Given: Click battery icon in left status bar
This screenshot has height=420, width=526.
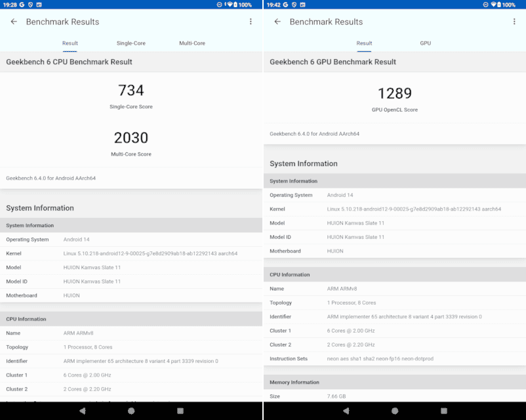Looking at the screenshot, I should coord(235,5).
